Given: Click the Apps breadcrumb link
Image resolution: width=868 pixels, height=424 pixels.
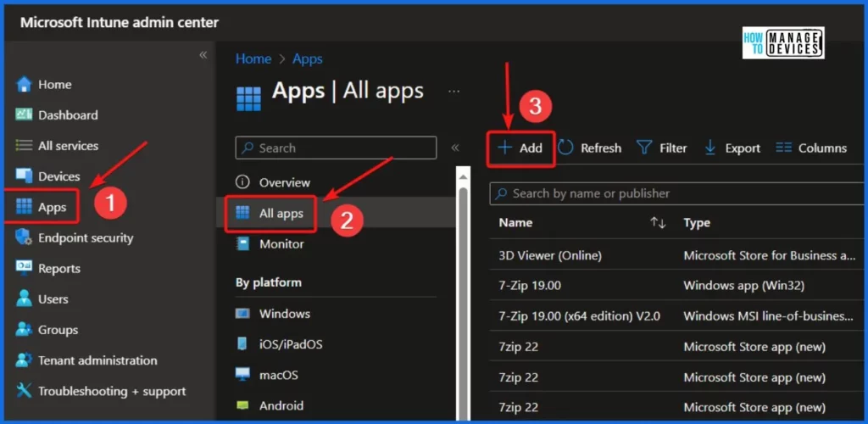Looking at the screenshot, I should [307, 59].
